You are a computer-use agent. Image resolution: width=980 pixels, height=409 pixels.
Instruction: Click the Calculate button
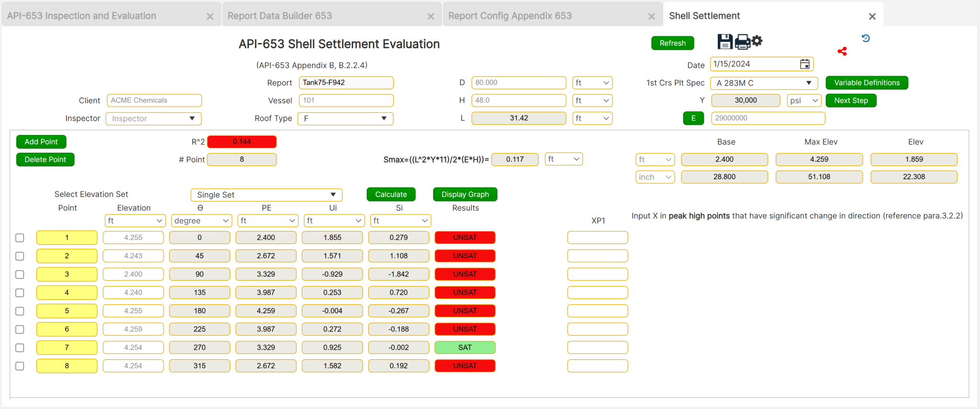tap(391, 194)
